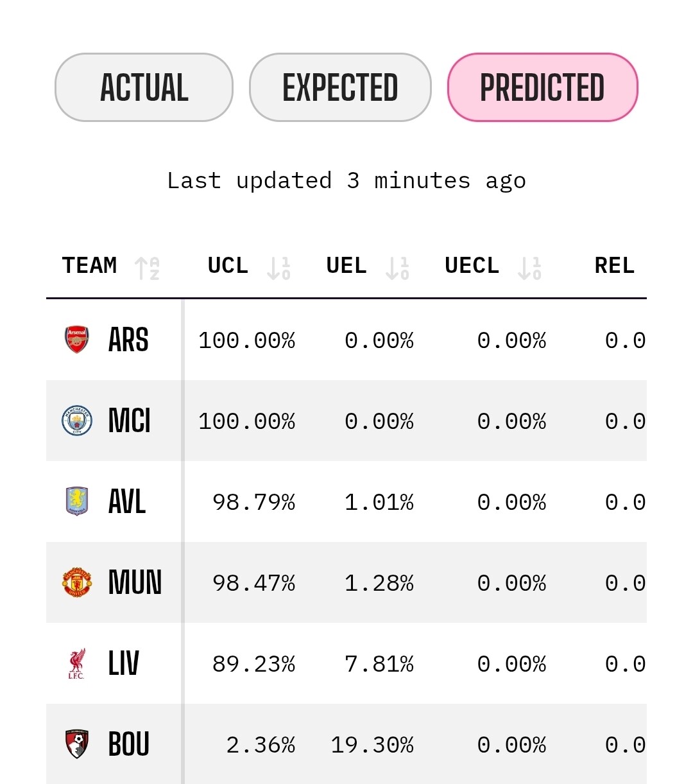Sort by UECL probability icon
The height and width of the screenshot is (784, 693).
[529, 268]
